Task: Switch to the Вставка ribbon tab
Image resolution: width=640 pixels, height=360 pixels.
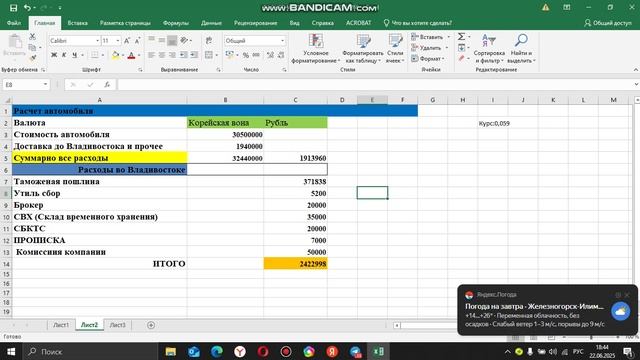Action: tap(78, 23)
